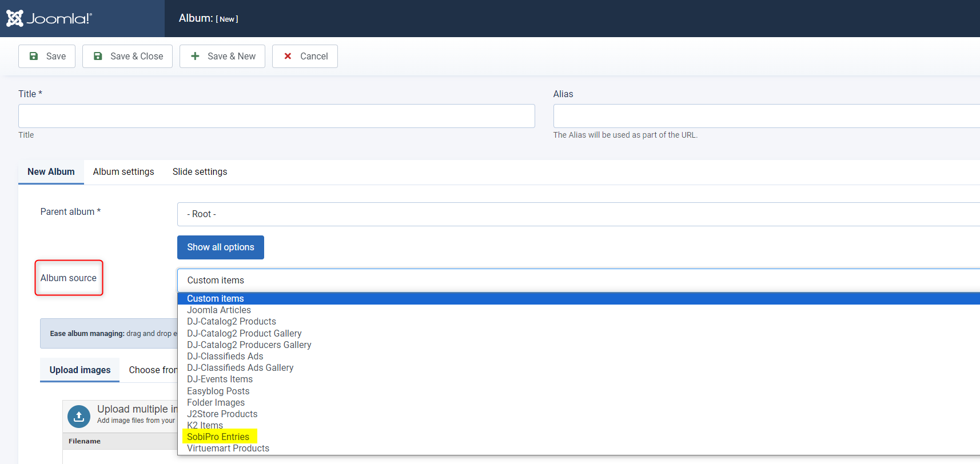The height and width of the screenshot is (464, 980).
Task: Select SobiPro Entries option
Action: 579,437
